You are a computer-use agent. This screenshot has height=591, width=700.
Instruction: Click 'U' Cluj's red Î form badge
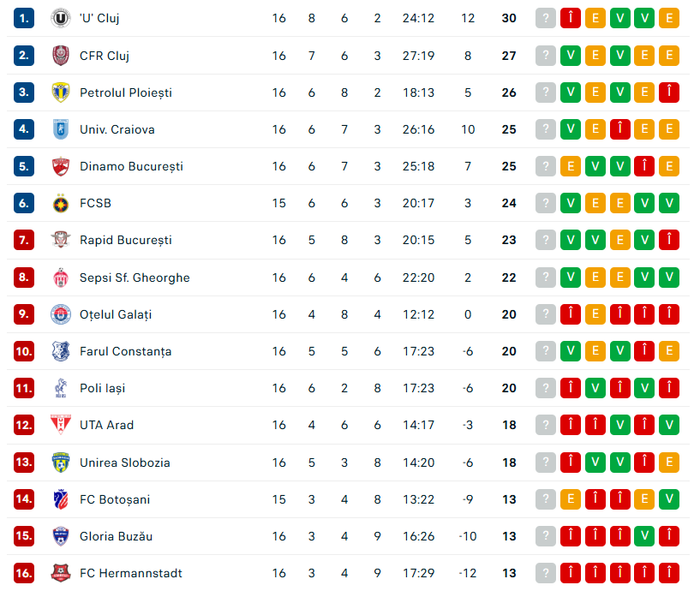coord(571,18)
